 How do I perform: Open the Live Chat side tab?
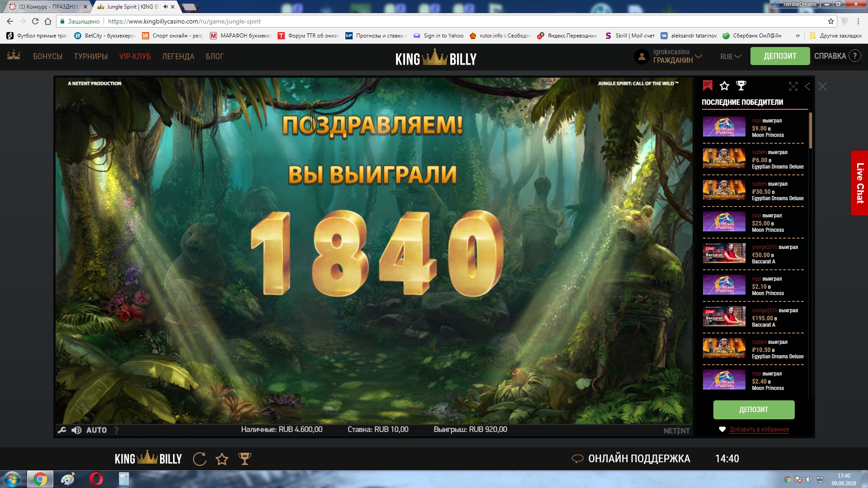[x=859, y=183]
